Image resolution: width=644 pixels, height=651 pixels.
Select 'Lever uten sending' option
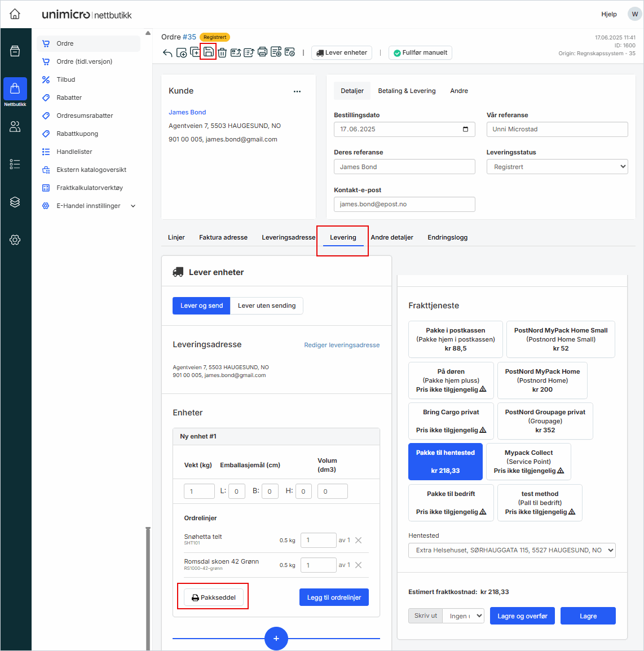tap(267, 305)
